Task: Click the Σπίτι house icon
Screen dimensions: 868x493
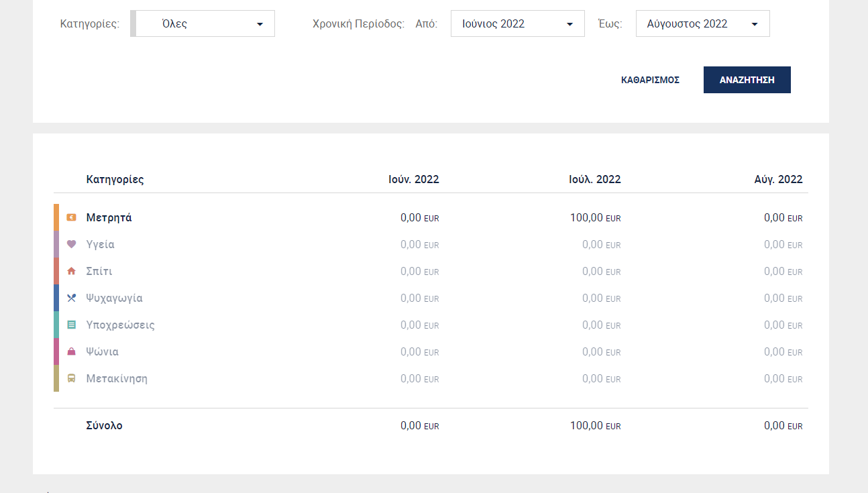Action: pyautogui.click(x=71, y=271)
